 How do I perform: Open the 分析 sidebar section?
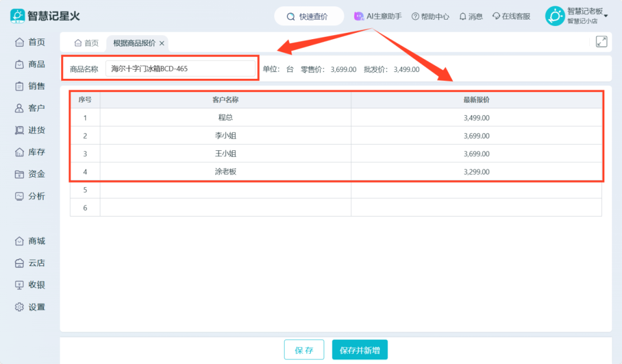pyautogui.click(x=30, y=196)
